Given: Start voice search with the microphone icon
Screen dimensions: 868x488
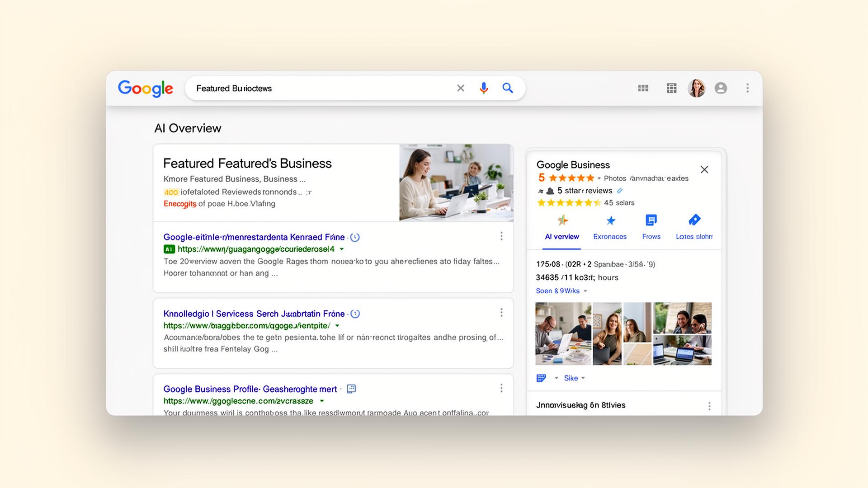Looking at the screenshot, I should point(484,88).
